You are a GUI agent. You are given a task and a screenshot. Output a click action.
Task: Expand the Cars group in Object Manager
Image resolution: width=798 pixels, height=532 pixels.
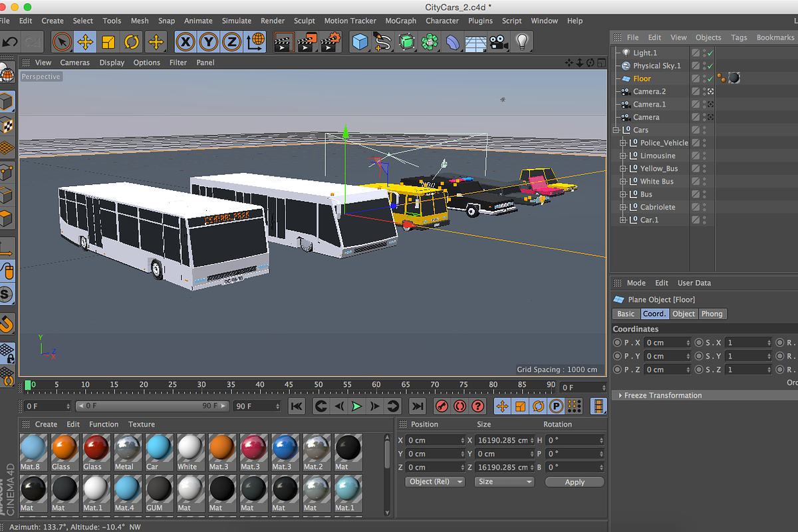616,130
